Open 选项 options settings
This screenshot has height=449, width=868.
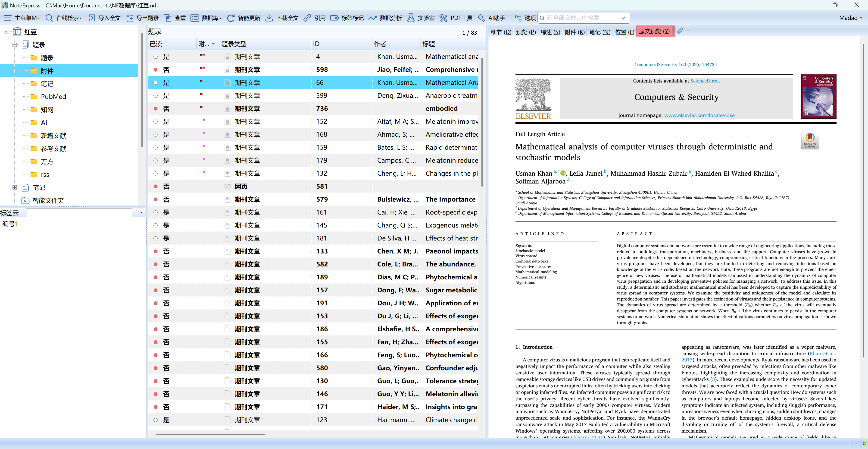(x=525, y=18)
